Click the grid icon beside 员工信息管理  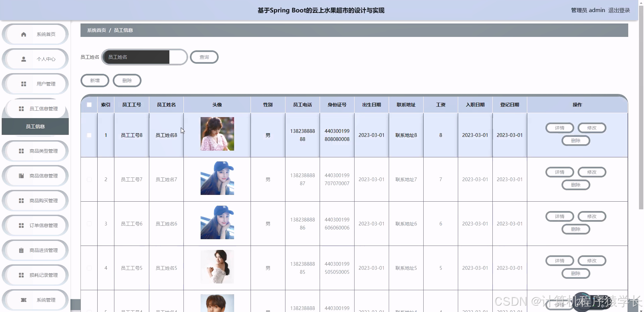coord(21,109)
